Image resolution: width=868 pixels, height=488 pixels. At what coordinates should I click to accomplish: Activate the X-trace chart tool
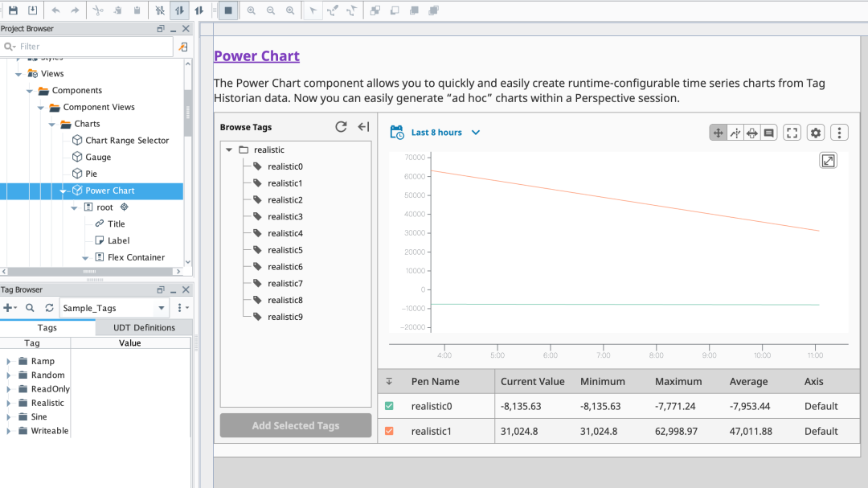pyautogui.click(x=735, y=133)
